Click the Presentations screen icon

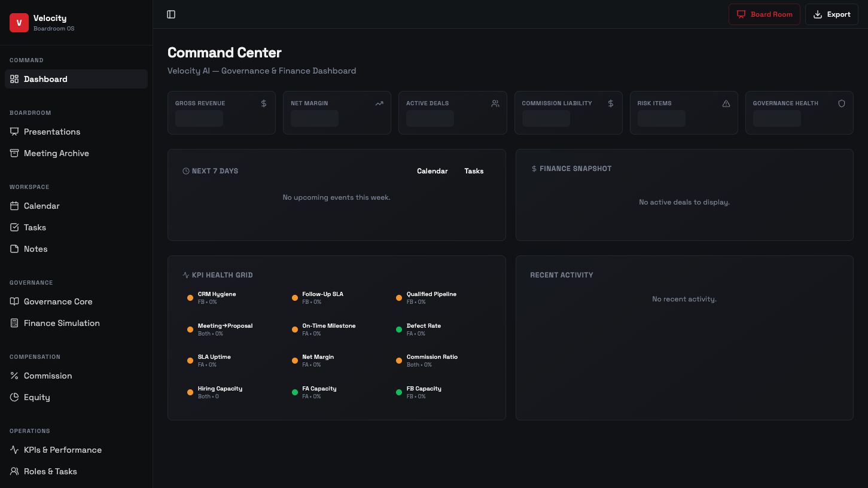[x=14, y=132]
